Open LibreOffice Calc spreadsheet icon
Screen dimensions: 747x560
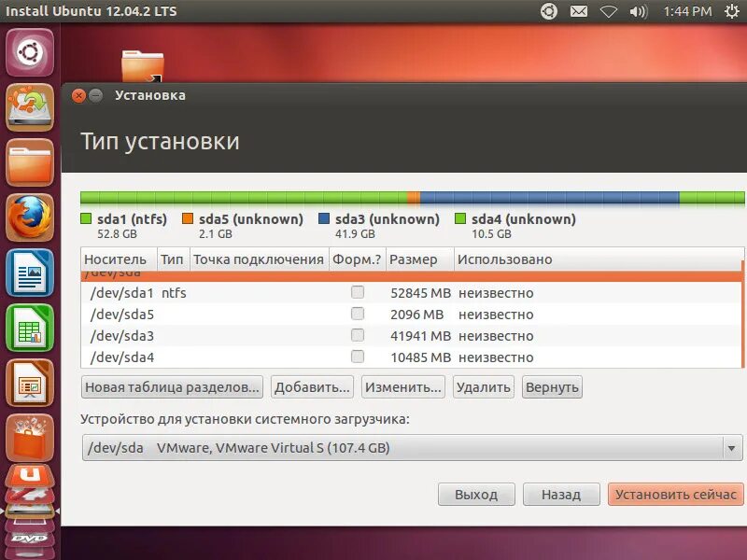click(x=30, y=329)
